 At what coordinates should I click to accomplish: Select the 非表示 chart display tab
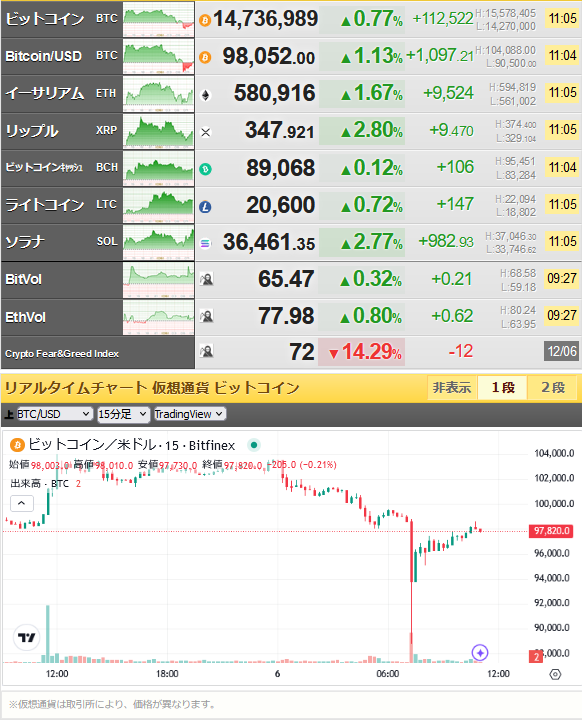[x=452, y=388]
